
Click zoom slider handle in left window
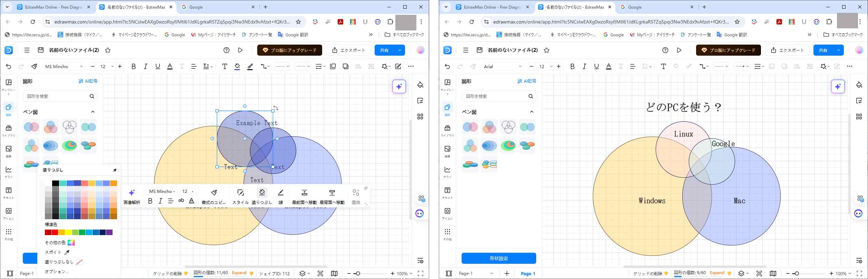[358, 273]
